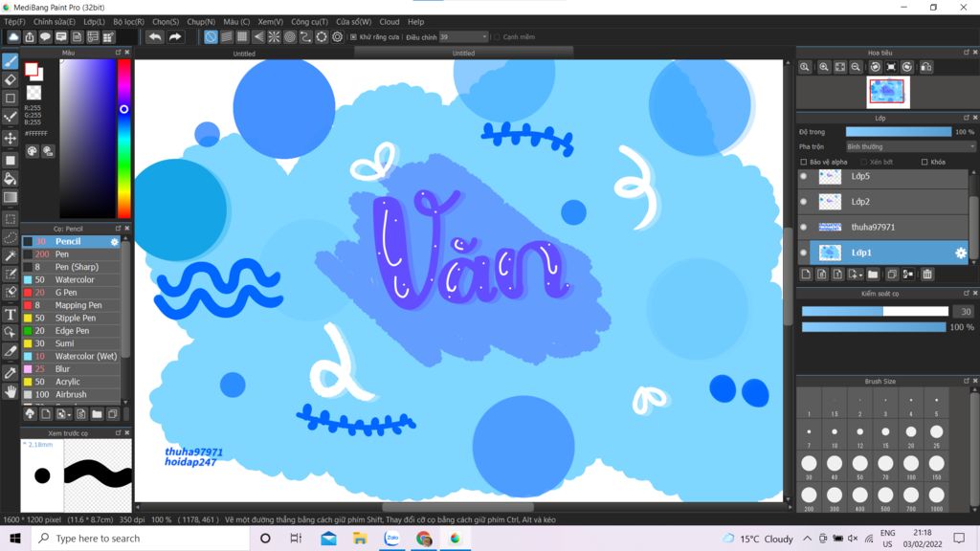Screen dimensions: 980x551
Task: Select the Move tool
Action: (x=10, y=138)
